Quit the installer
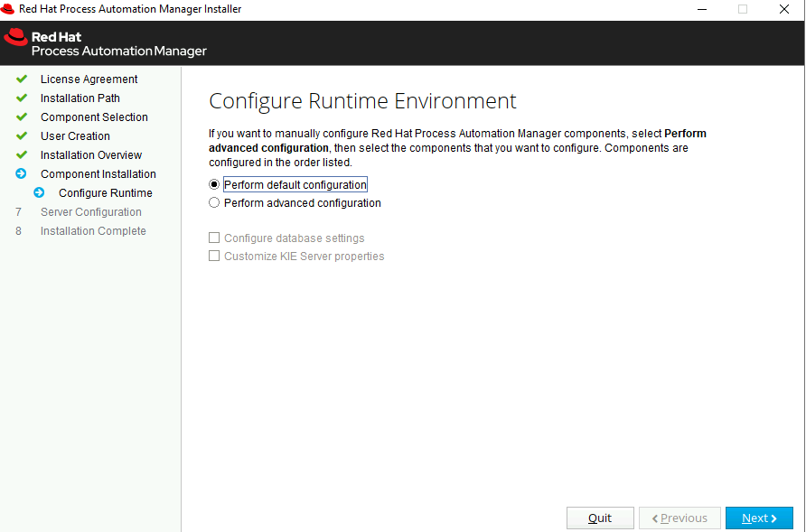Image resolution: width=806 pixels, height=532 pixels. (600, 518)
